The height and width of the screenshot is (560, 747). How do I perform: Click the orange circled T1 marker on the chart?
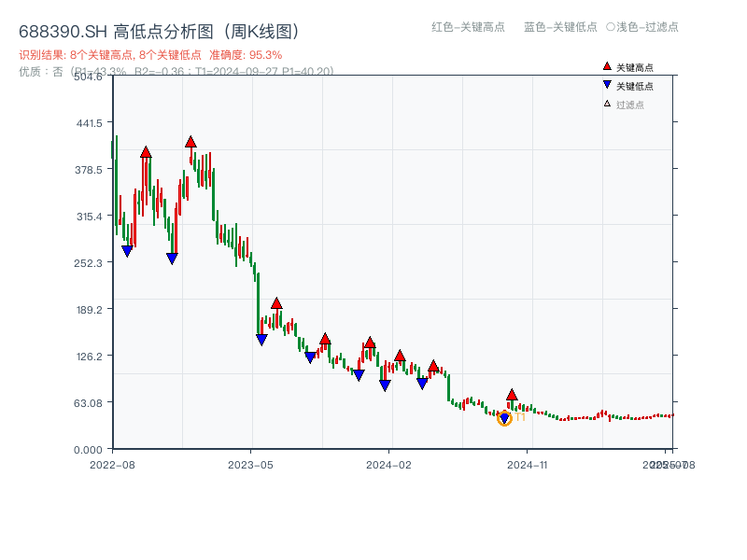point(504,420)
